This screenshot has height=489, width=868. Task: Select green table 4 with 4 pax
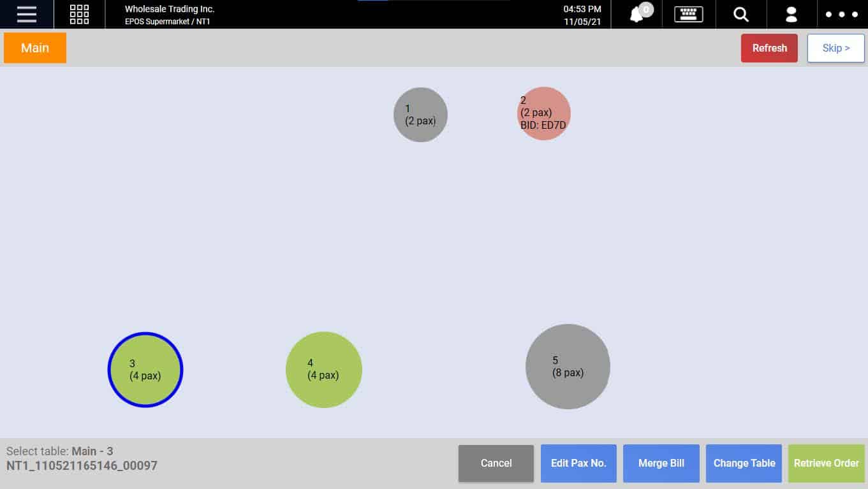click(324, 370)
